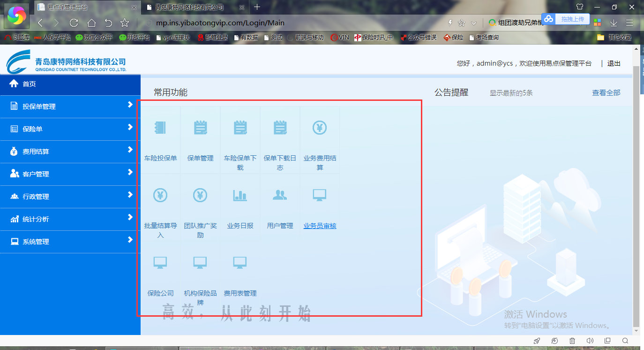Open the browser hamburger menu
The width and height of the screenshot is (644, 350).
point(629,23)
